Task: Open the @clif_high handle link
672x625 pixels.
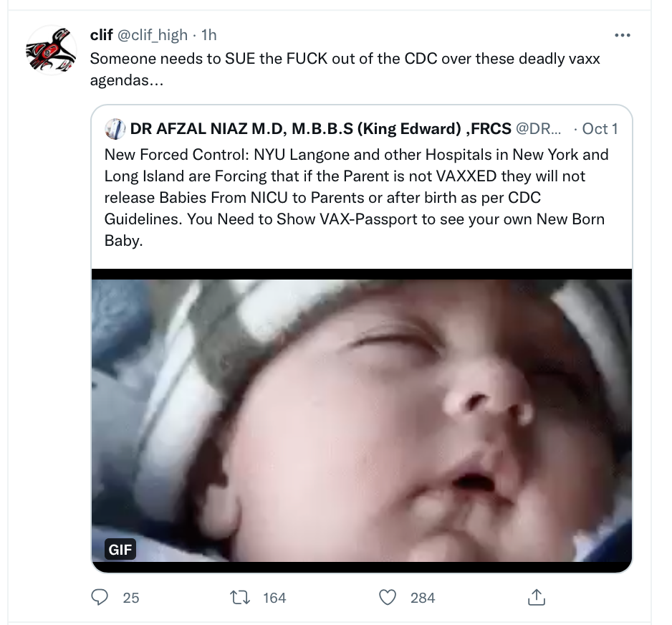Action: pos(153,35)
